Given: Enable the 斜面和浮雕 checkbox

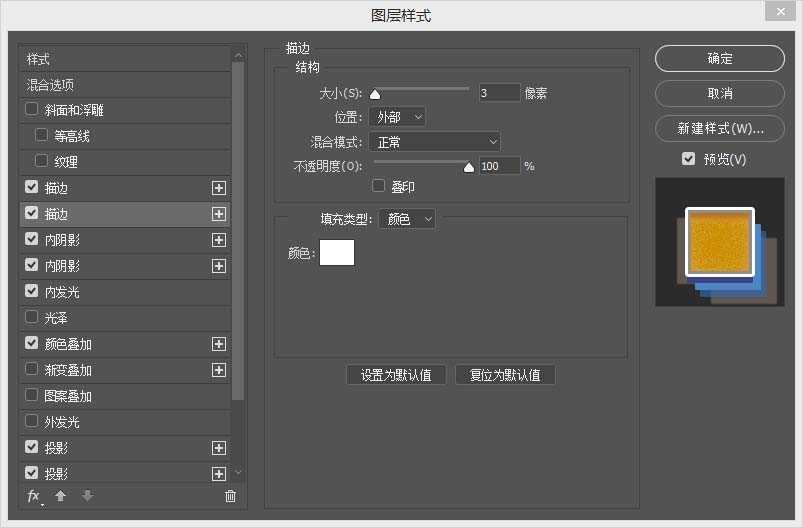Looking at the screenshot, I should [x=32, y=110].
